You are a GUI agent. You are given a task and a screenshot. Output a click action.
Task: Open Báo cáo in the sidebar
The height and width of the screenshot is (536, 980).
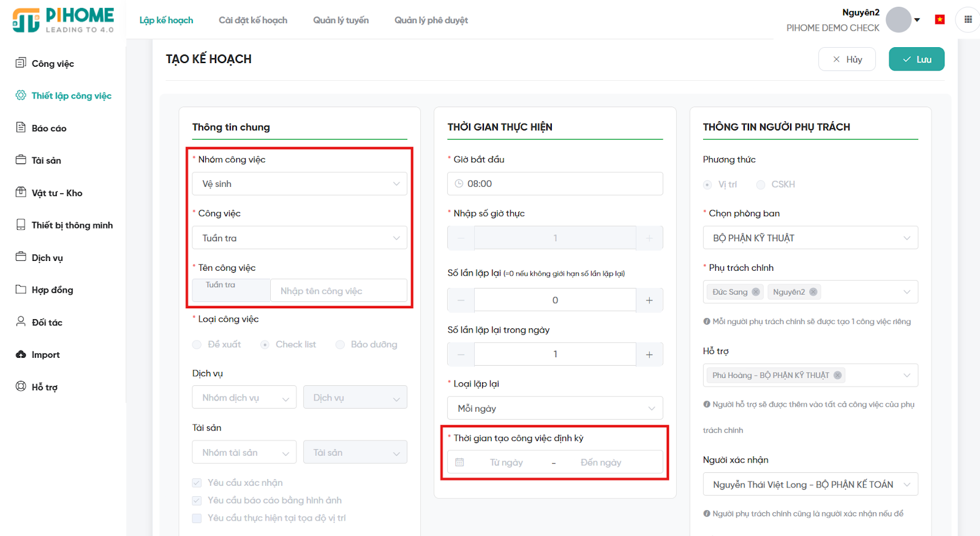pyautogui.click(x=49, y=128)
